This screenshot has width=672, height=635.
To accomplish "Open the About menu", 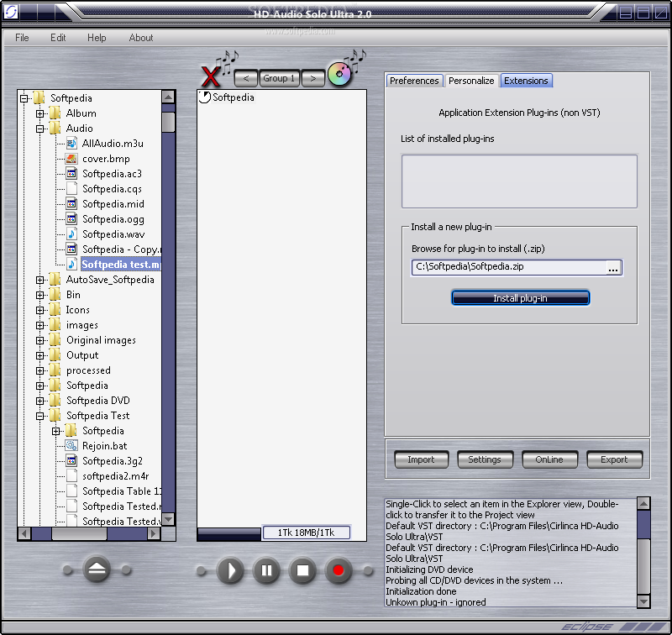I will click(x=141, y=38).
